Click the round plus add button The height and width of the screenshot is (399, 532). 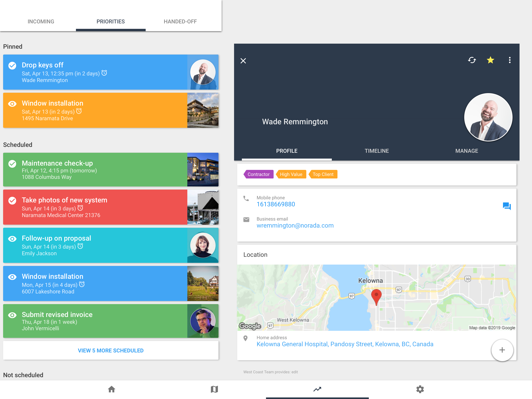[502, 350]
